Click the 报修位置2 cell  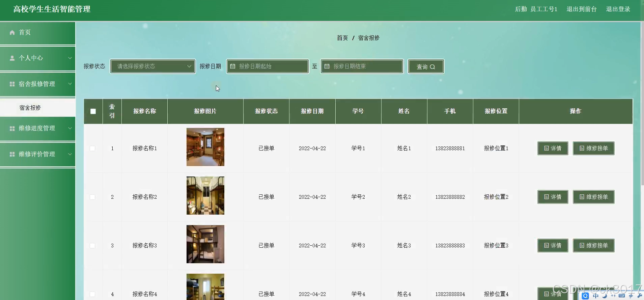pyautogui.click(x=496, y=197)
